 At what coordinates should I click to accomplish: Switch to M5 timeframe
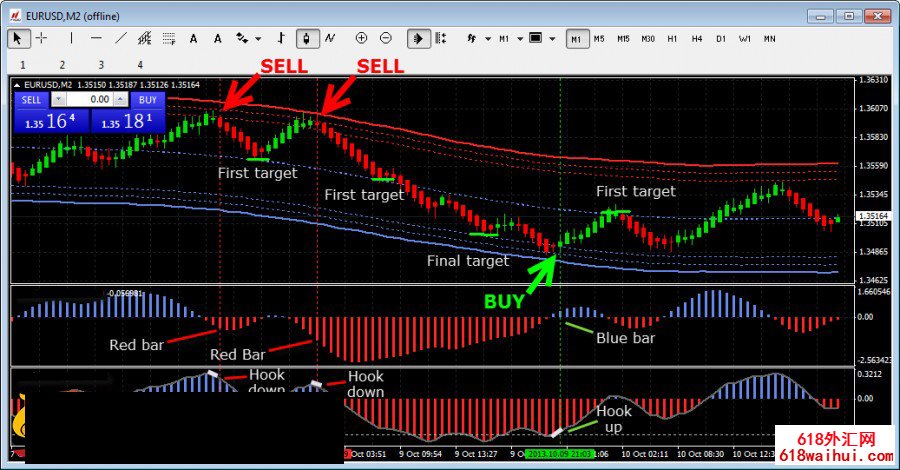pyautogui.click(x=599, y=39)
